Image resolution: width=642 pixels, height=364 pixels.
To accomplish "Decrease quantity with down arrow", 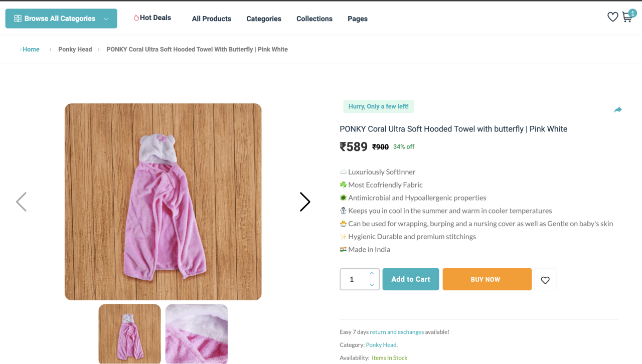I will coord(372,285).
